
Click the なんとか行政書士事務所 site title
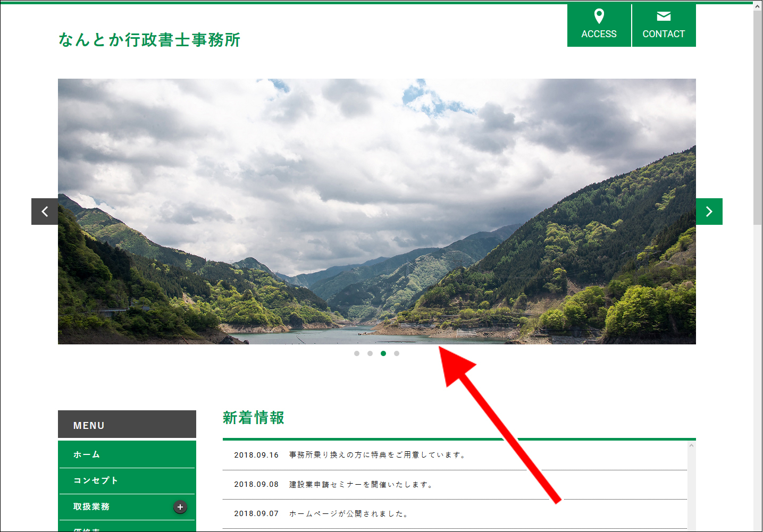pyautogui.click(x=149, y=40)
